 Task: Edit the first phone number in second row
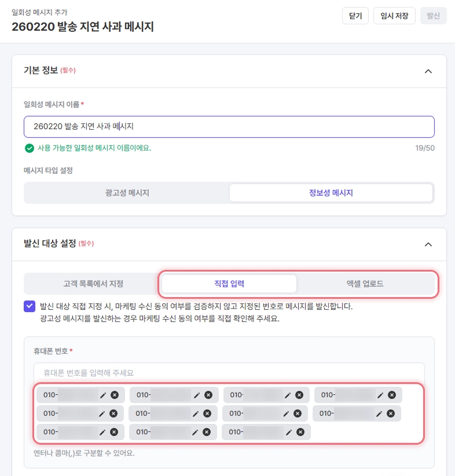tap(102, 413)
